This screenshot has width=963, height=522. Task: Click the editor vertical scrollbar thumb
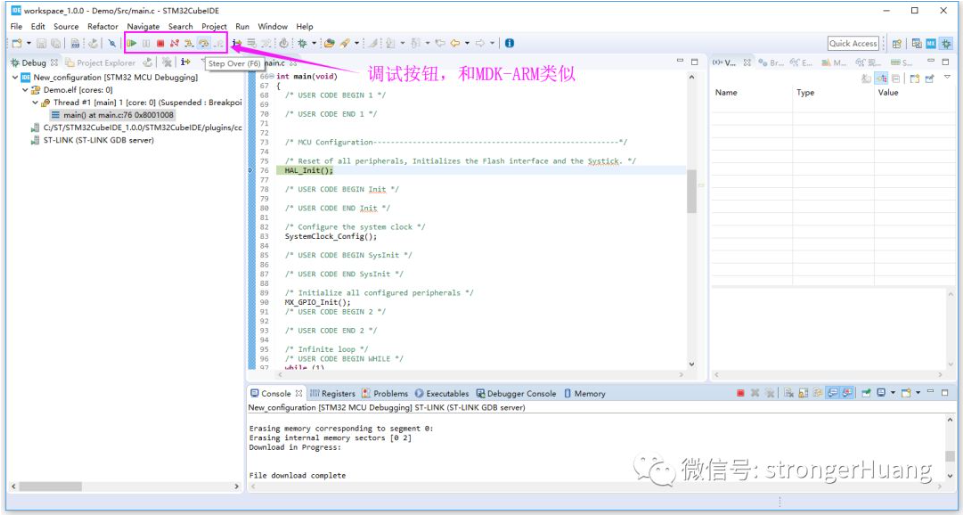coord(692,191)
